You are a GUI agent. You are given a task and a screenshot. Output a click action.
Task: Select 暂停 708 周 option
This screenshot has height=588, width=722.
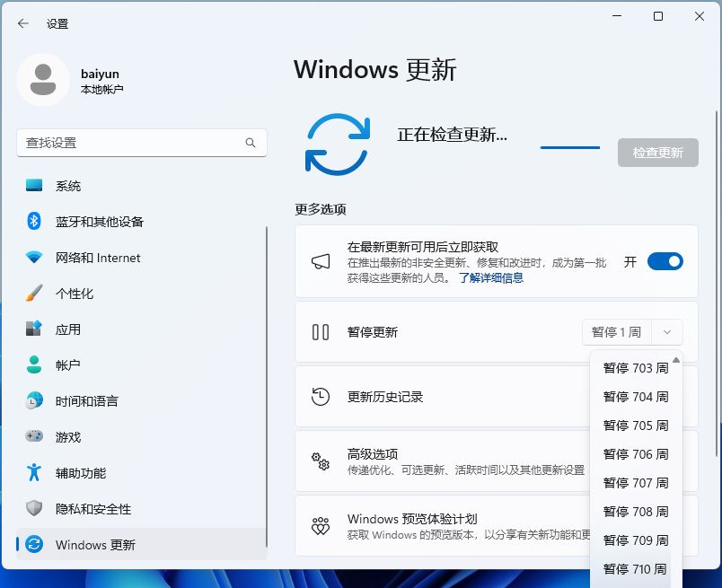(636, 511)
